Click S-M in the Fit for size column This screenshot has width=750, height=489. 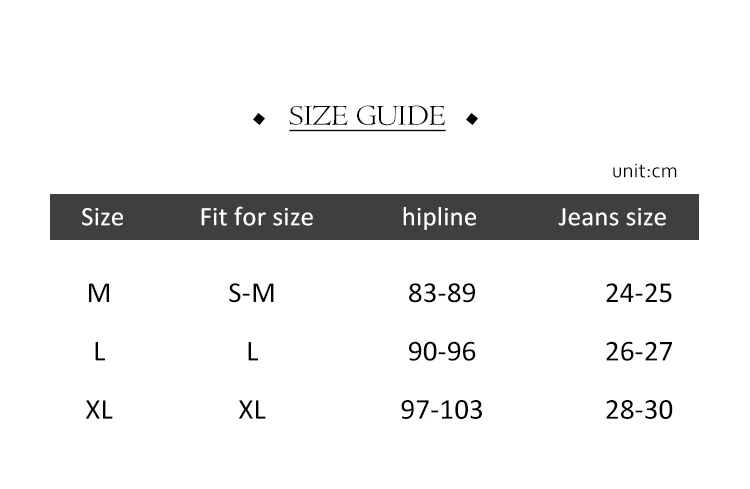click(x=252, y=293)
